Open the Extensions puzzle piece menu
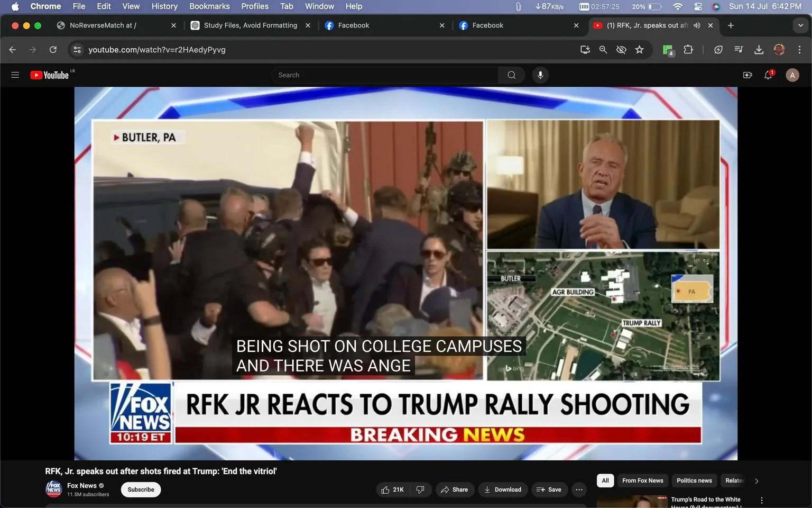The height and width of the screenshot is (508, 812). (x=688, y=50)
